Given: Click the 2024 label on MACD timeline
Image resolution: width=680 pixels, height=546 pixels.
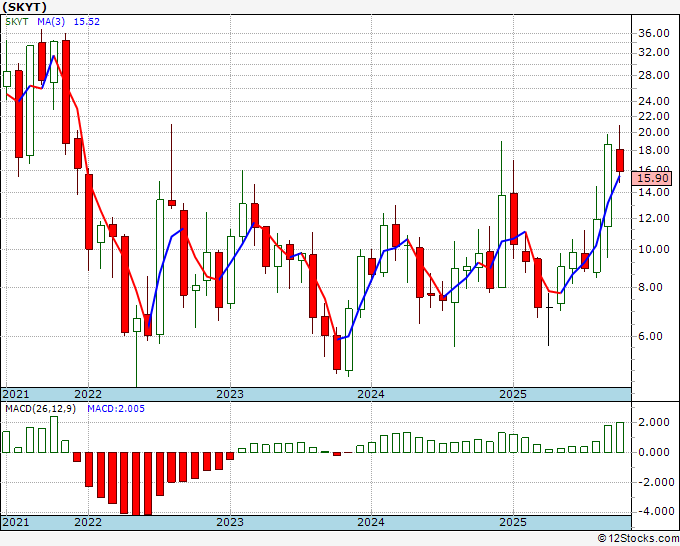Looking at the screenshot, I should [x=371, y=522].
